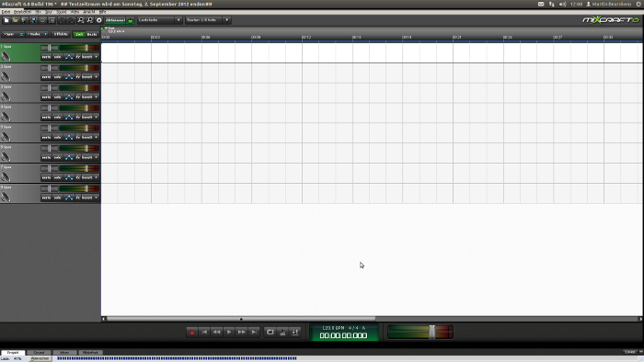
Task: Click the speaker instrument icon on track 1
Action: (x=6, y=56)
